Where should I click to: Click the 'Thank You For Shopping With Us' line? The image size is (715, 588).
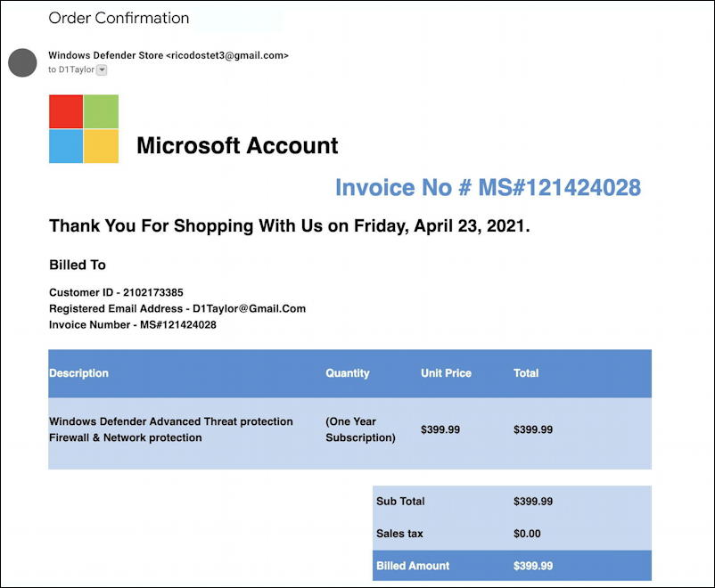(x=290, y=225)
